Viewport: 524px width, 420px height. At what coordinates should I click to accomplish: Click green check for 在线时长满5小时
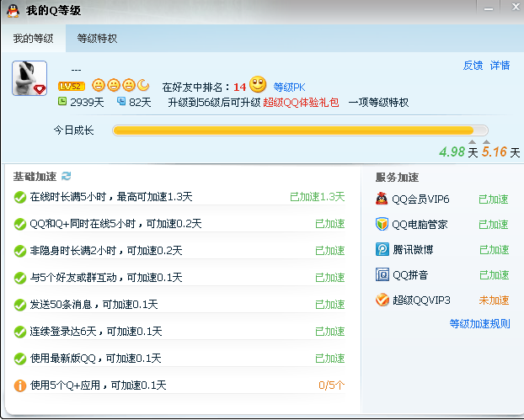(x=20, y=197)
